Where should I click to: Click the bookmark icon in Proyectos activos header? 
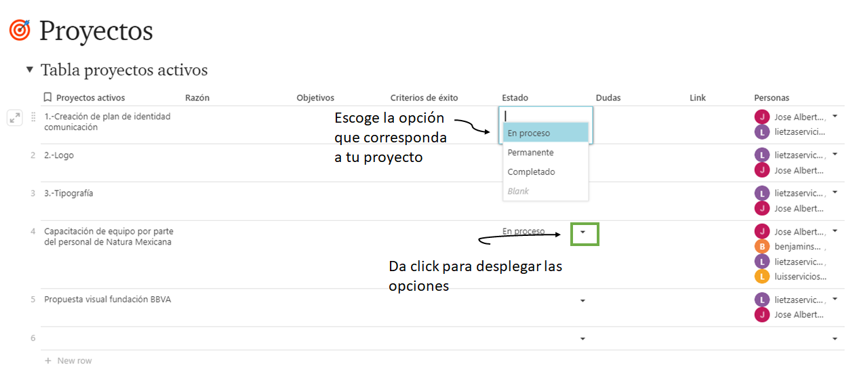coord(47,98)
